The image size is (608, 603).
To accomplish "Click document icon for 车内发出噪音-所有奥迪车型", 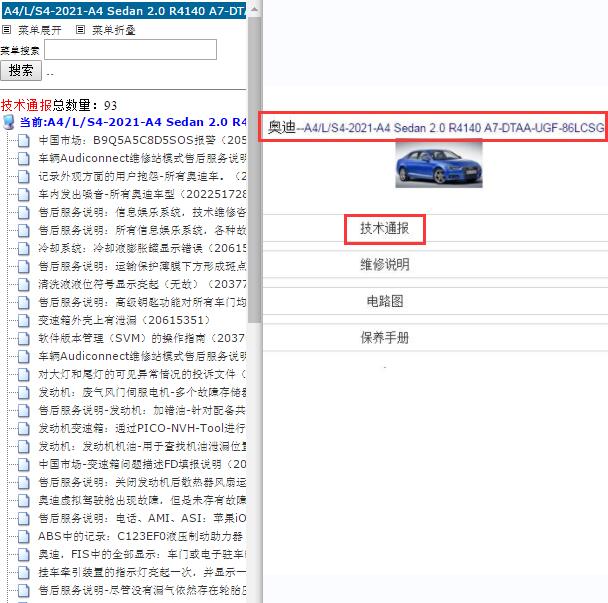I will 24,194.
